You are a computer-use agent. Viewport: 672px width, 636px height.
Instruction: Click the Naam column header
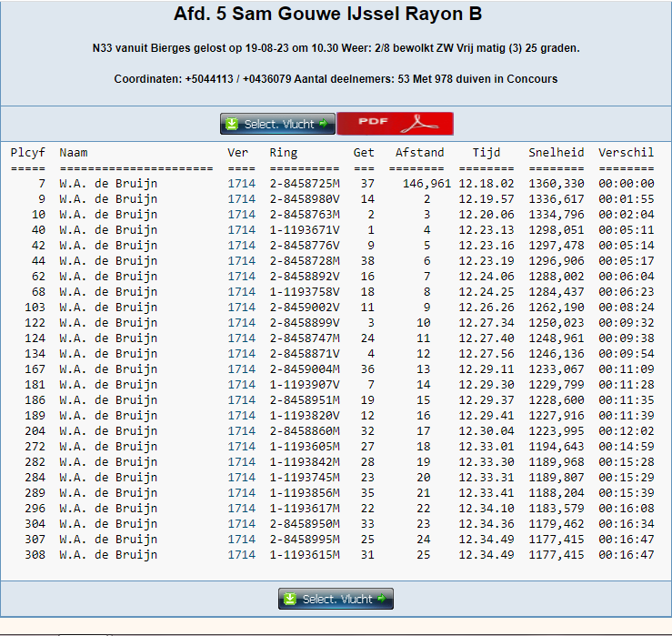tap(74, 153)
